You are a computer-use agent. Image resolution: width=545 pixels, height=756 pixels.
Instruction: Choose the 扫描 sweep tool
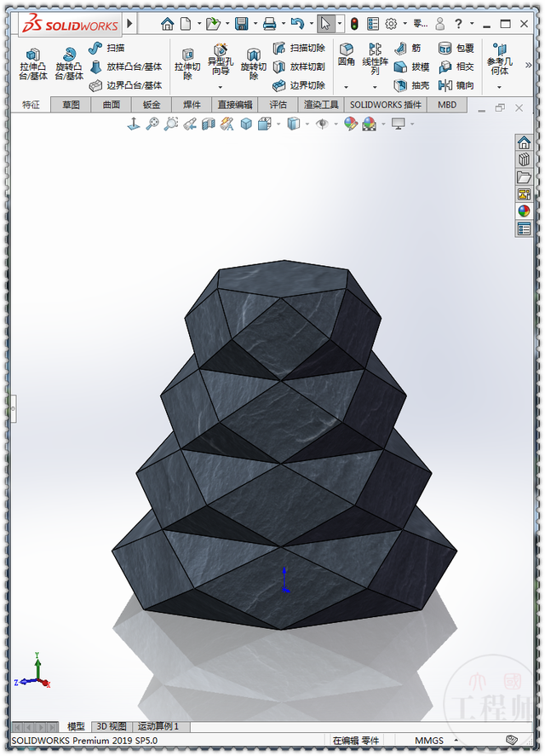(x=106, y=48)
